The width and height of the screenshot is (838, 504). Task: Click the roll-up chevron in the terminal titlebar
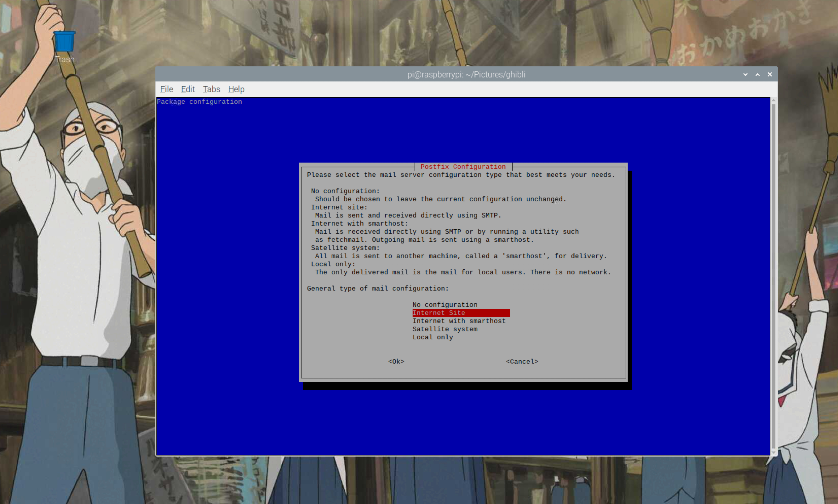(745, 74)
